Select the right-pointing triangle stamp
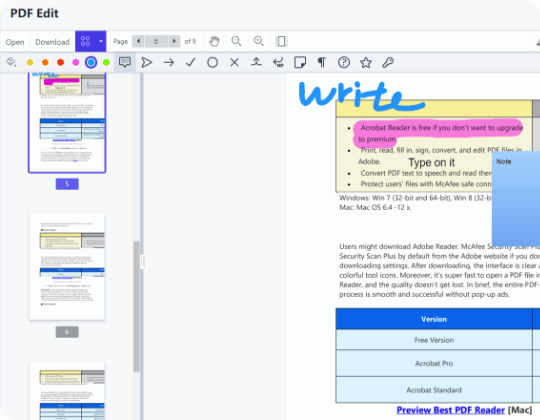 147,62
